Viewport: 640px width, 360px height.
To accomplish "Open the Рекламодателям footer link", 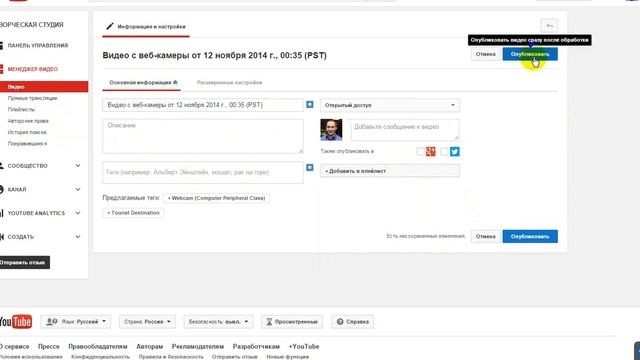I will point(198,347).
